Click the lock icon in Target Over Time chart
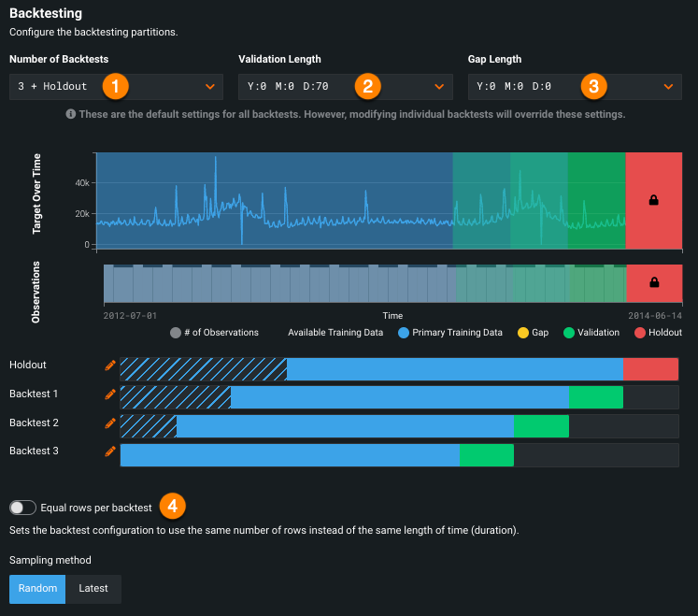The image size is (698, 616). click(653, 200)
